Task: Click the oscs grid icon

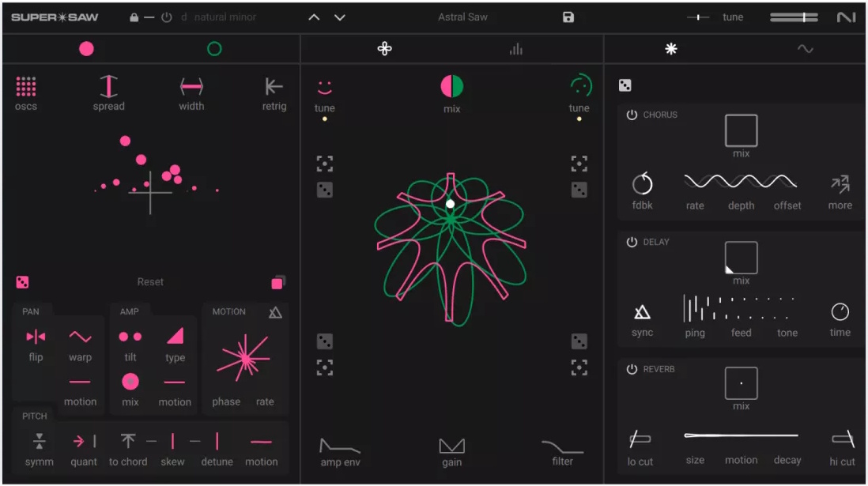Action: point(26,86)
